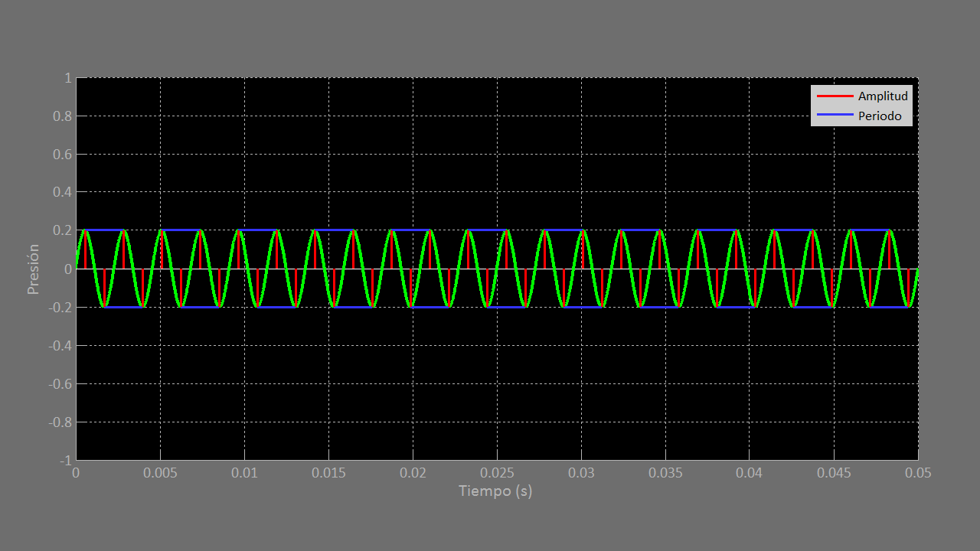
Task: Click the 0.05 x-axis tick label
Action: point(918,473)
